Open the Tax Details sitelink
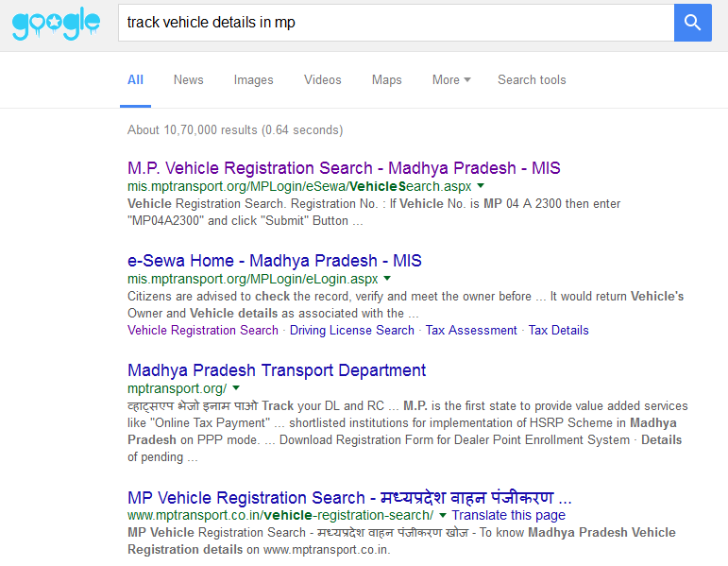 pos(559,330)
